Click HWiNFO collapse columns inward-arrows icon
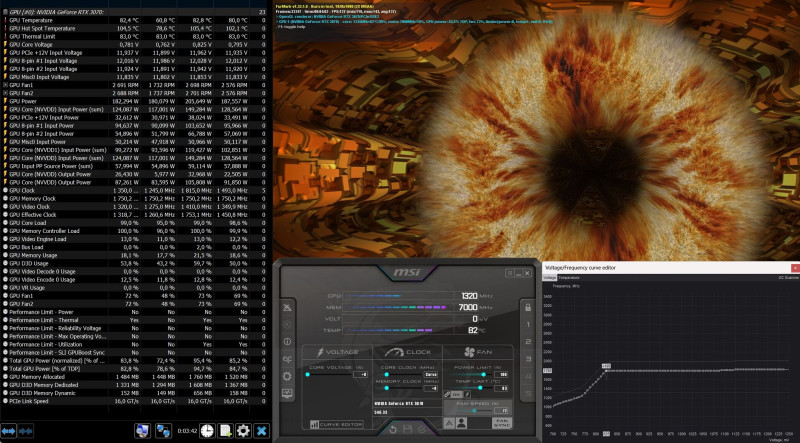800x443 pixels. (x=26, y=431)
